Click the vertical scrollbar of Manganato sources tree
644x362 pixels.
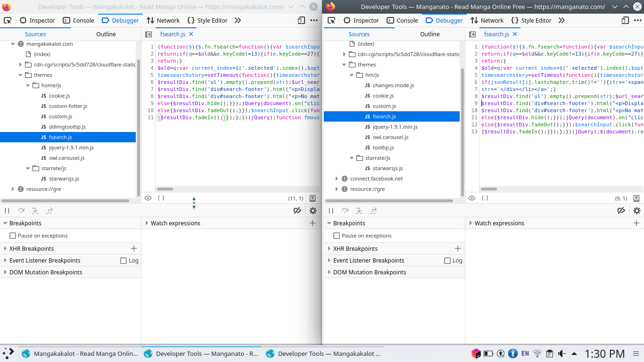462,132
